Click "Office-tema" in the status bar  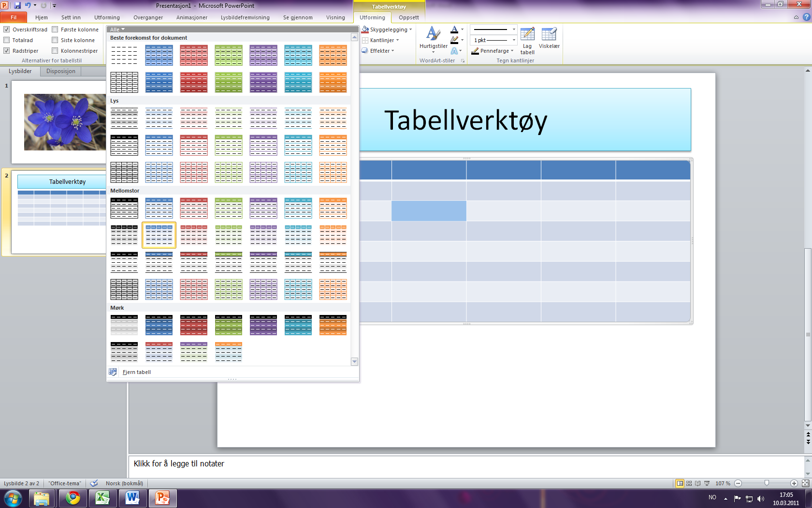coord(65,483)
